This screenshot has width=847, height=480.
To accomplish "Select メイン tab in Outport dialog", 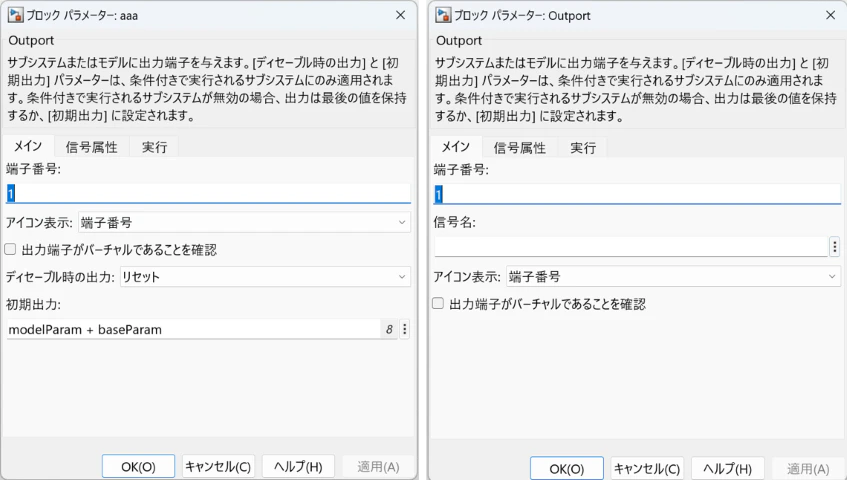I will pyautogui.click(x=456, y=147).
